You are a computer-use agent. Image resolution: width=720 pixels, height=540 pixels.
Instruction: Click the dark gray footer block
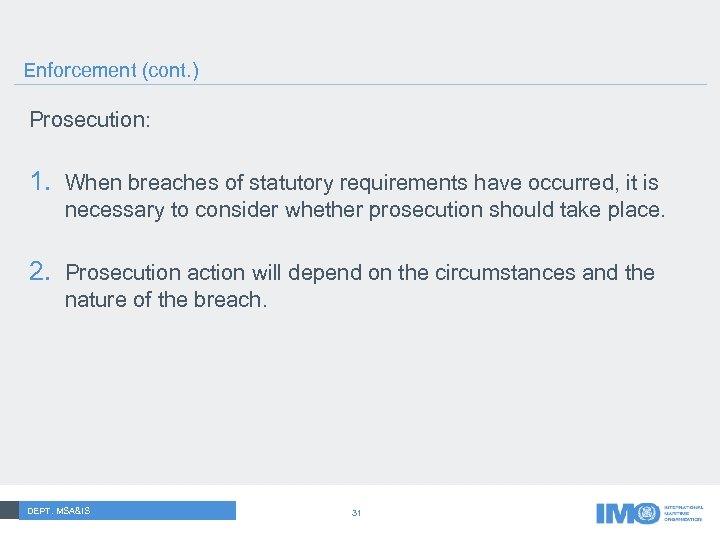point(10,510)
